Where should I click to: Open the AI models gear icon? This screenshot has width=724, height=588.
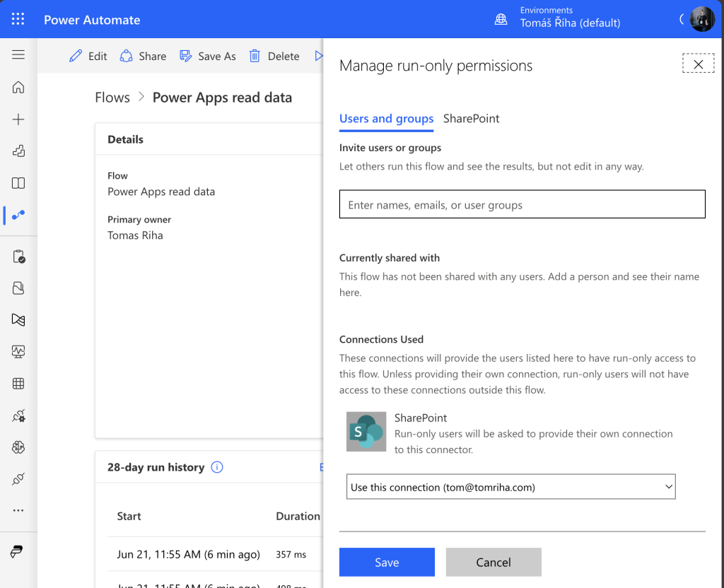[18, 416]
